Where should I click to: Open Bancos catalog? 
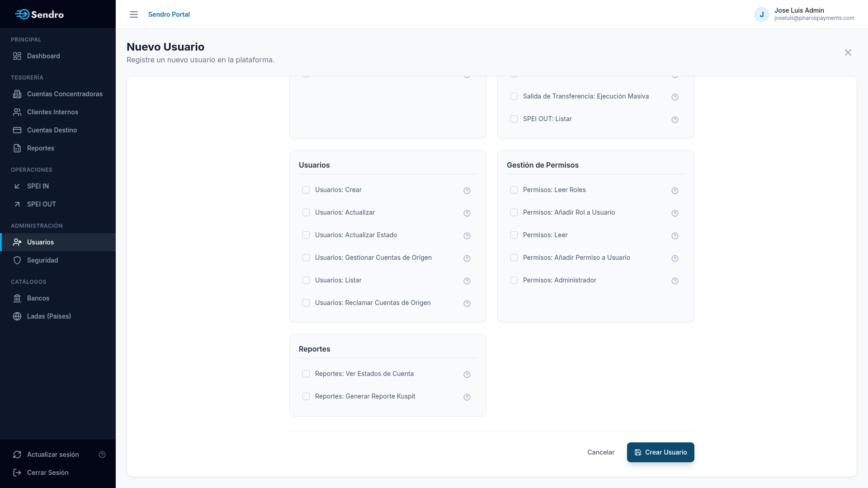(58, 298)
